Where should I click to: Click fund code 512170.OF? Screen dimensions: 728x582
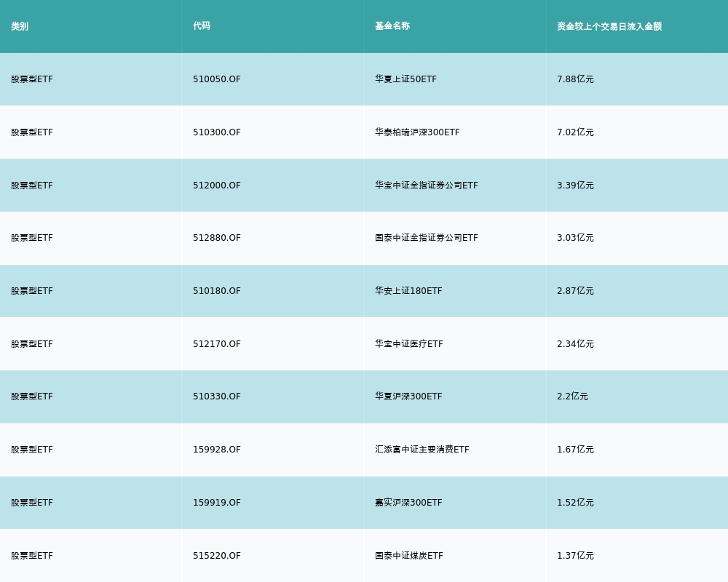pos(217,344)
